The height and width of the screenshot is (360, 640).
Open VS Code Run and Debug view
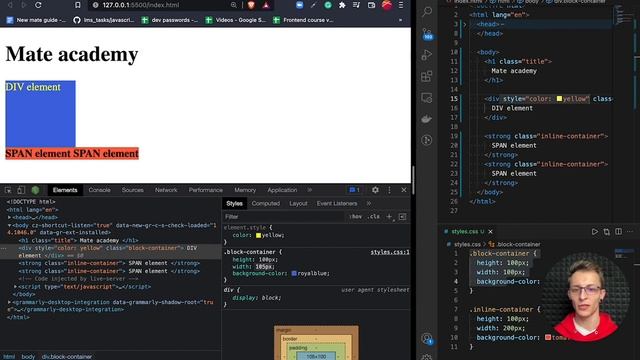point(427,55)
